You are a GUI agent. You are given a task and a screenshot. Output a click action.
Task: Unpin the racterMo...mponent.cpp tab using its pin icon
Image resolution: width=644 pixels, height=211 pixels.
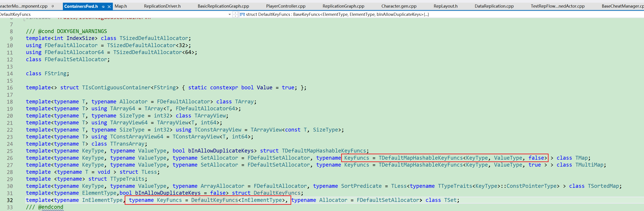click(53, 6)
